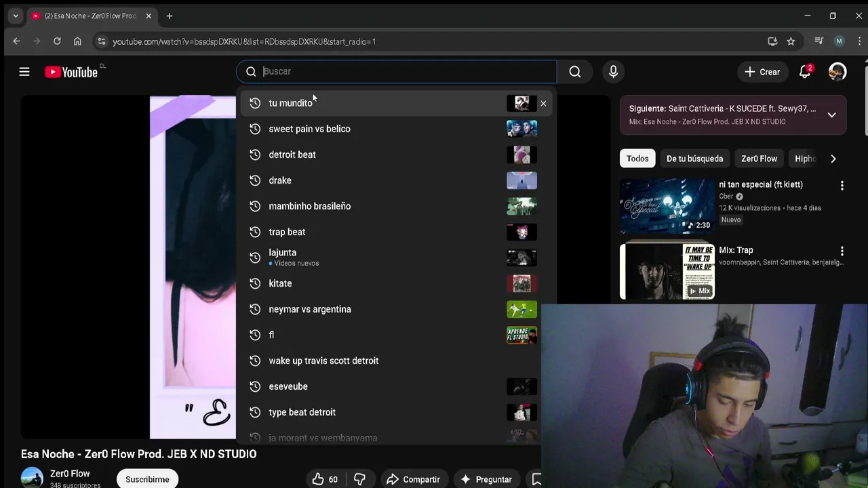Viewport: 868px width, 488px height.
Task: Bookmark this page with the star icon
Action: 791,41
